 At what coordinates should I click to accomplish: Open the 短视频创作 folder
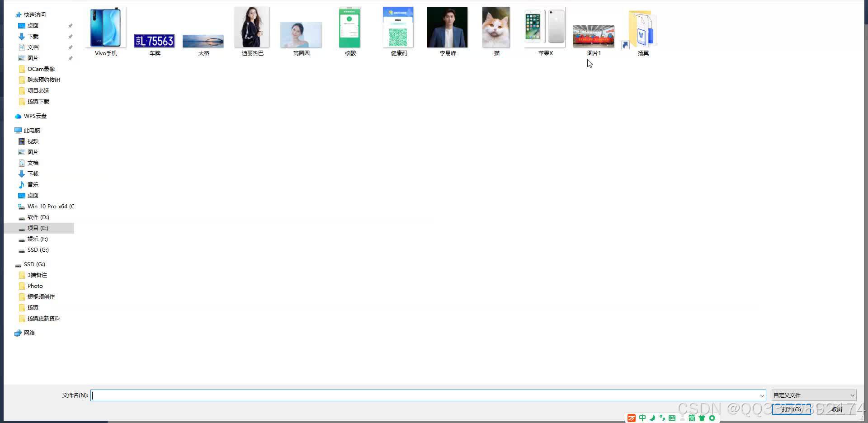[x=41, y=296]
